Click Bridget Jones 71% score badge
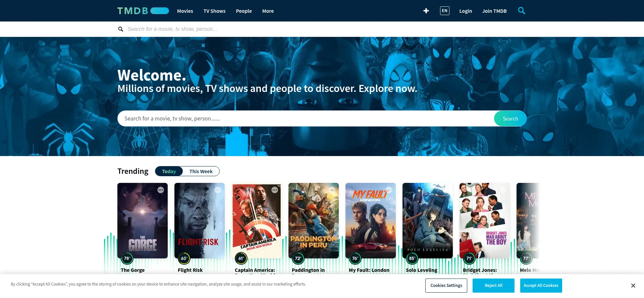The height and width of the screenshot is (298, 644). click(x=469, y=258)
